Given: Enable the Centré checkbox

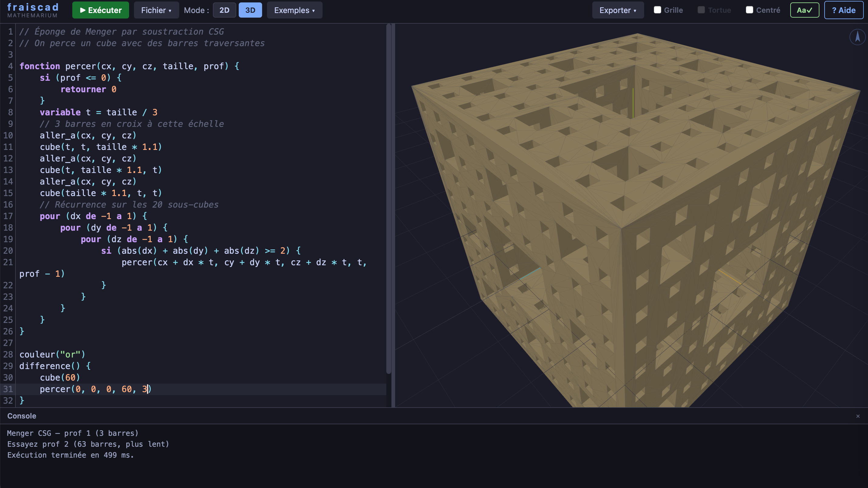Looking at the screenshot, I should [749, 10].
